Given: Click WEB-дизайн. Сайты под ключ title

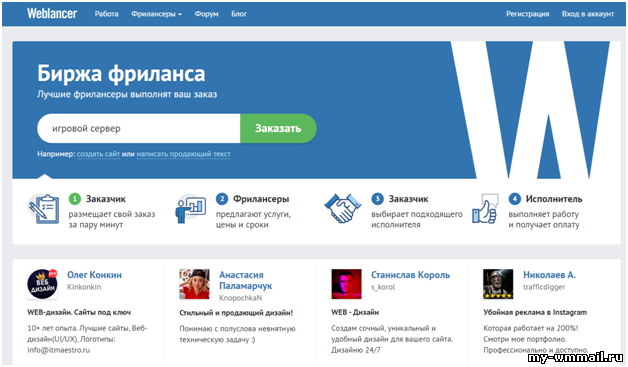Looking at the screenshot, I should (x=79, y=312).
